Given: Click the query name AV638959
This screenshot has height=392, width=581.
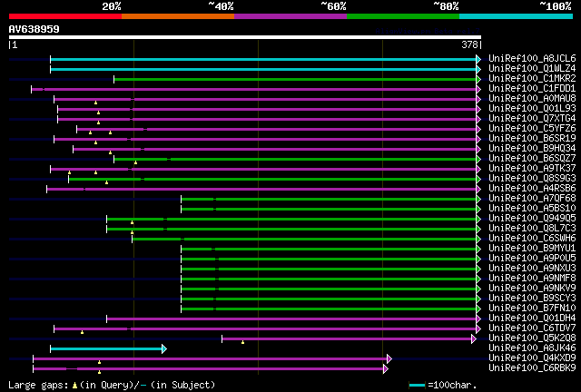Looking at the screenshot, I should coord(34,29).
